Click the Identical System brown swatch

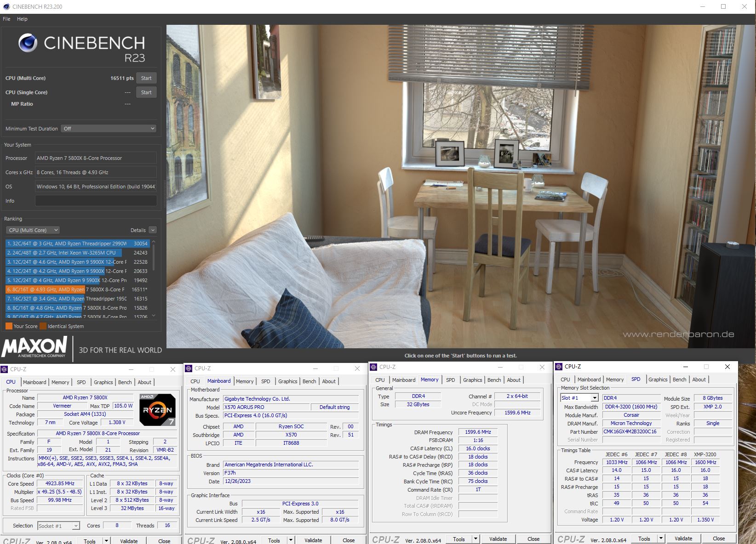43,326
